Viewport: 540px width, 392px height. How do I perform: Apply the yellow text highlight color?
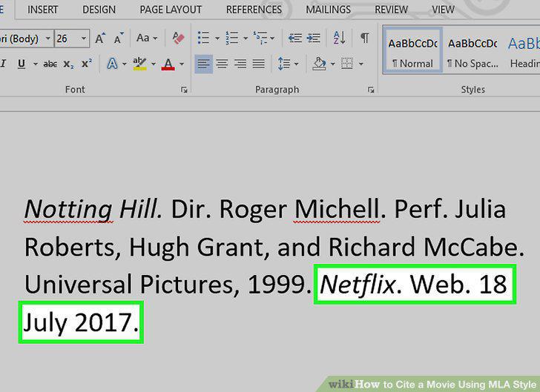point(139,64)
